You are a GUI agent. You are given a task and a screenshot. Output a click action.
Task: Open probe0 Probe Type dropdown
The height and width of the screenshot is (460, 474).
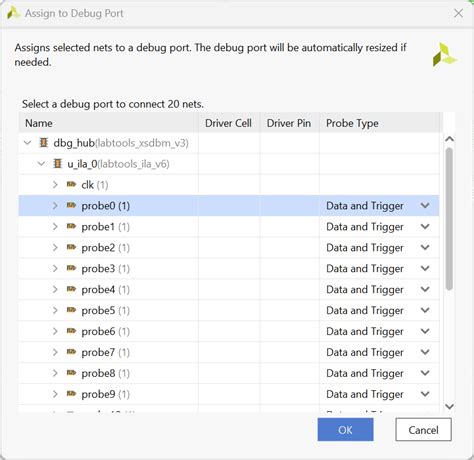pyautogui.click(x=425, y=206)
